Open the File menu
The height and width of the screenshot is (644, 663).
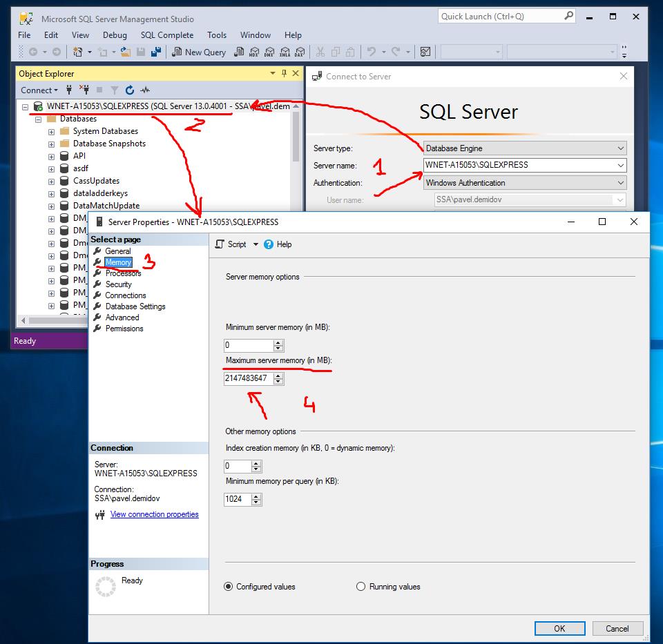tap(24, 35)
